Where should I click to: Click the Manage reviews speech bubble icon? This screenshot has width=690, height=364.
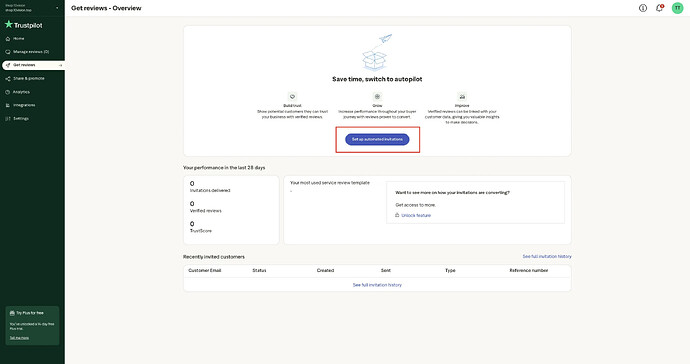(x=7, y=52)
